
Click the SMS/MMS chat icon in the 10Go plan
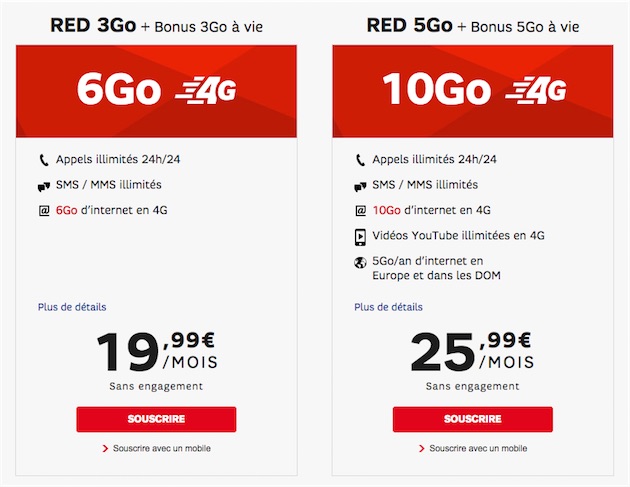[360, 186]
